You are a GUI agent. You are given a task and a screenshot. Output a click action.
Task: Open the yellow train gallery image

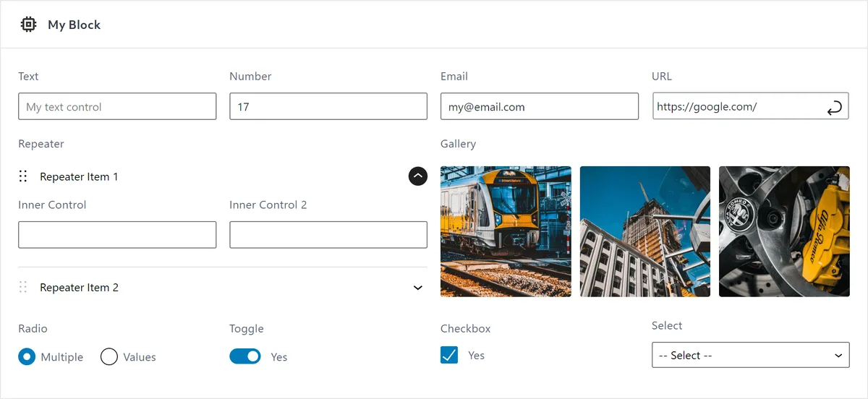(506, 231)
